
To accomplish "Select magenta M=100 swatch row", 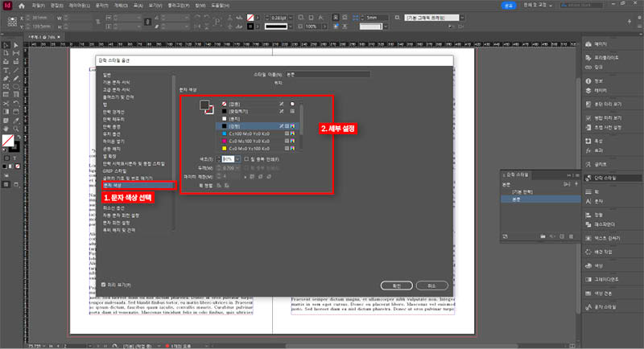I will 258,141.
